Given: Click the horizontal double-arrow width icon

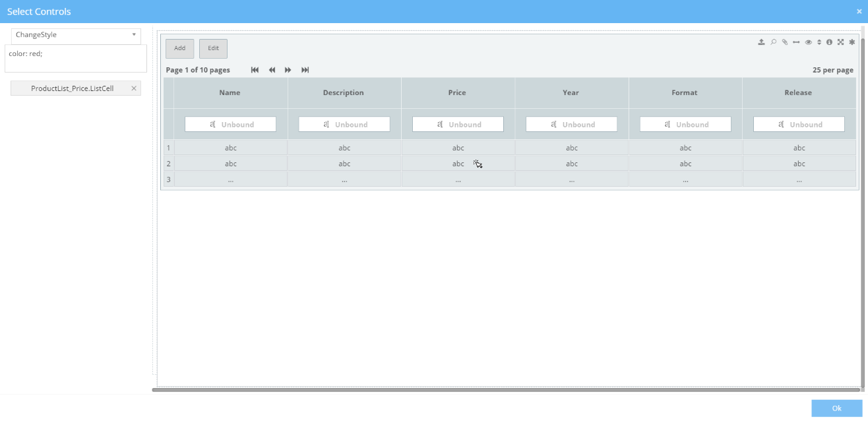Looking at the screenshot, I should click(x=796, y=42).
